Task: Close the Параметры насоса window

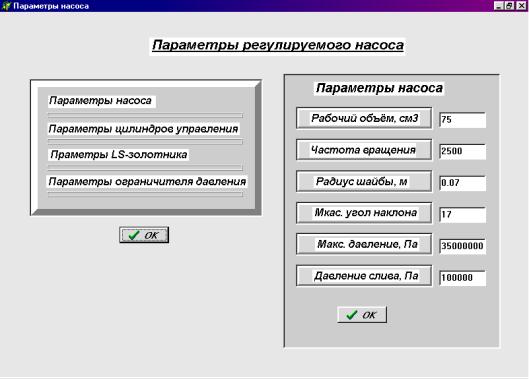Action: tap(521, 6)
